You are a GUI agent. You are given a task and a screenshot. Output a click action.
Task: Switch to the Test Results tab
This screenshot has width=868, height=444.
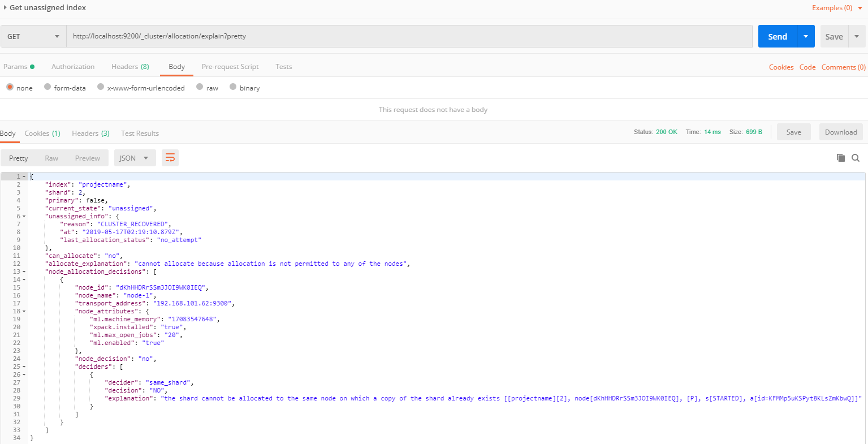140,133
